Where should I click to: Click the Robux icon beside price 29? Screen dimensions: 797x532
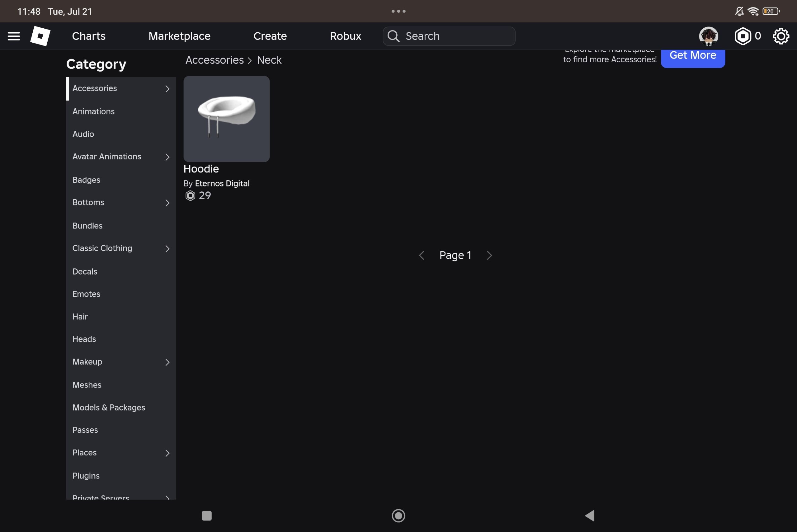[190, 195]
